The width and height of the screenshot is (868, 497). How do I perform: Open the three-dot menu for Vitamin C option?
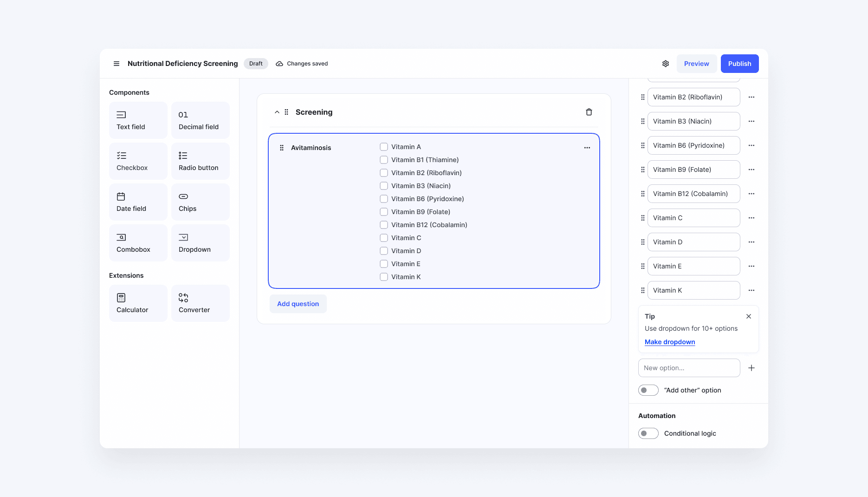[x=751, y=218]
